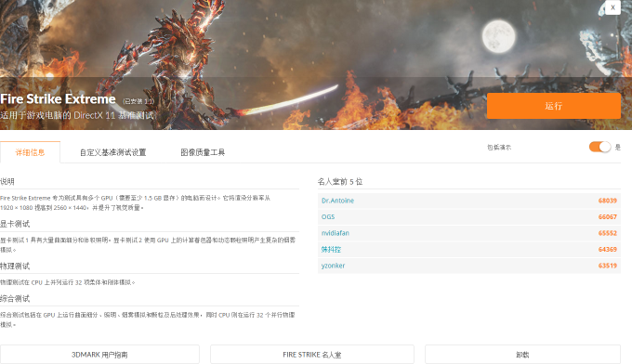Click the 显卡测试 section heading
The height and width of the screenshot is (364, 632).
click(15, 224)
